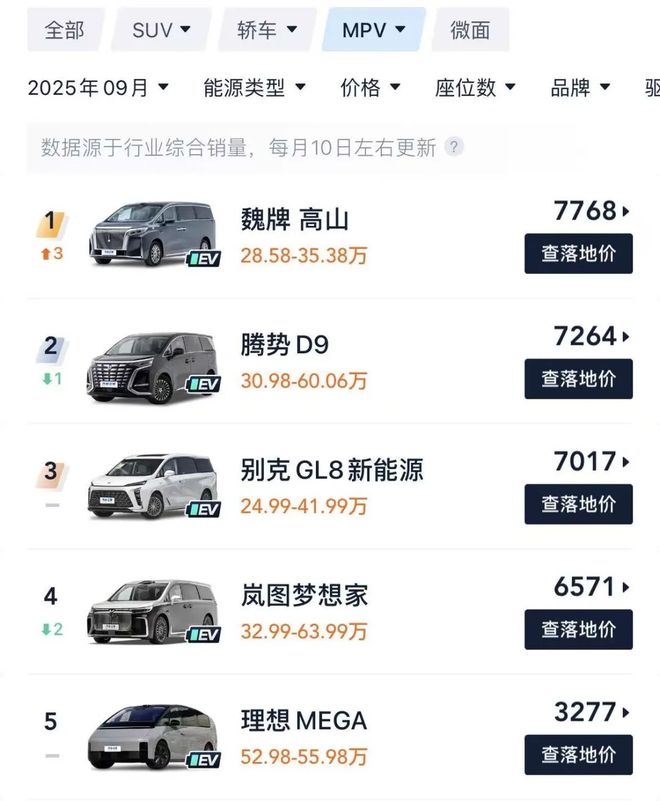Switch to the SUV ranking tab
This screenshot has width=660, height=801.
tap(162, 29)
